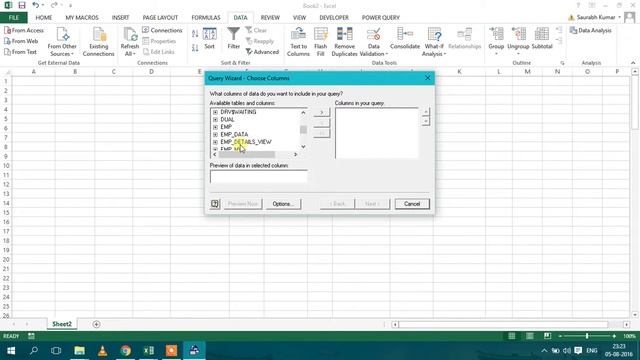Close the Query Wizard dialog
This screenshot has width=640, height=360.
point(427,78)
